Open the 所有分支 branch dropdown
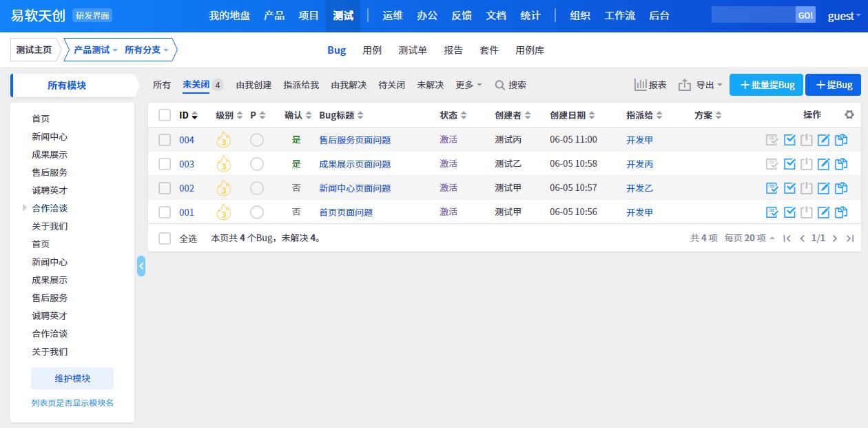Viewport: 868px width, 428px height. coord(146,50)
